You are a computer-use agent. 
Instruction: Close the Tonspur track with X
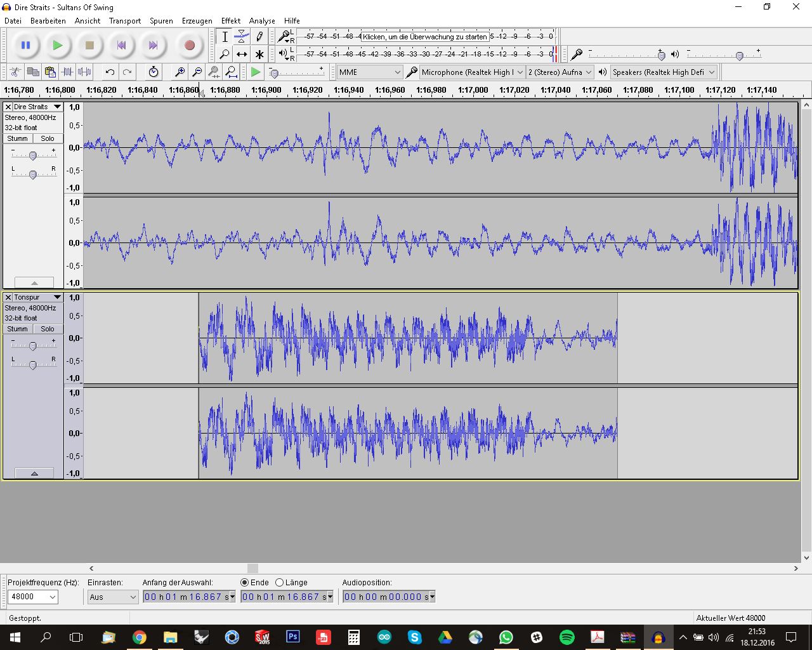coord(8,297)
